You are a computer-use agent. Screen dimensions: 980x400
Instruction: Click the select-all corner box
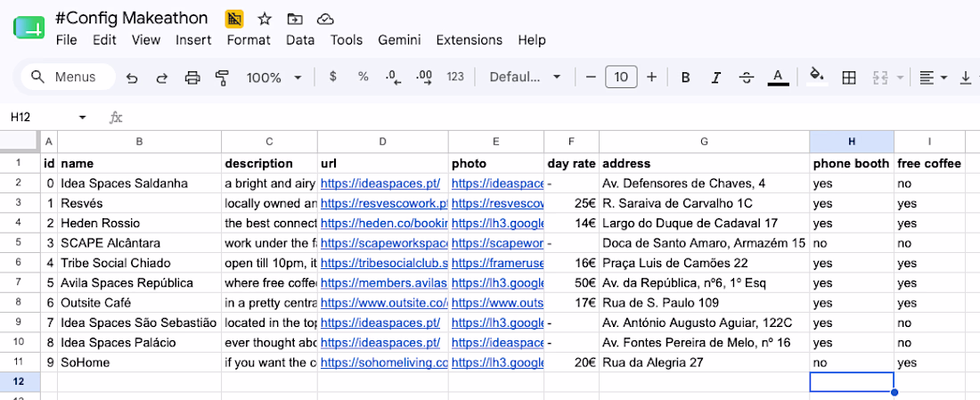pos(20,142)
